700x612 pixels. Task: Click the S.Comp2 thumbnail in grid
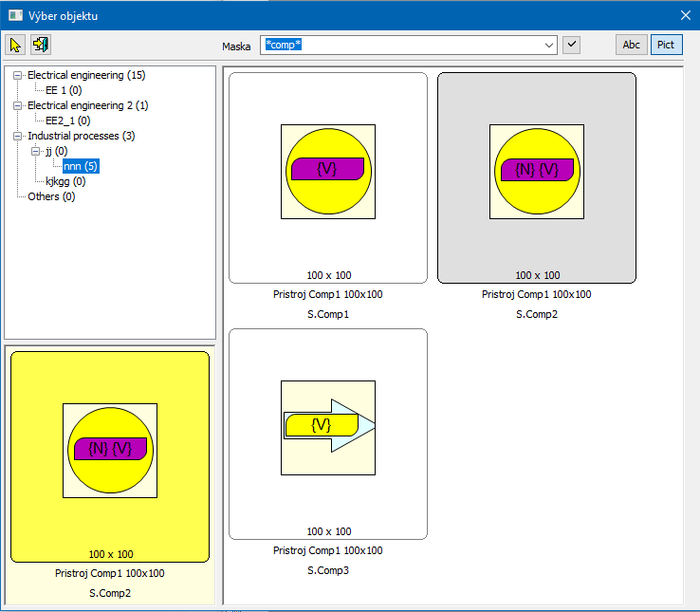536,177
